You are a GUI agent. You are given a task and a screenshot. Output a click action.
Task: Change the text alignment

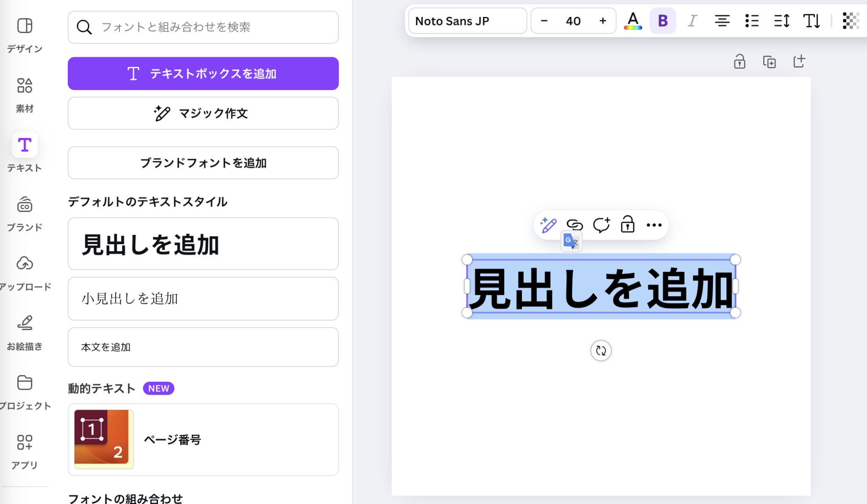722,20
